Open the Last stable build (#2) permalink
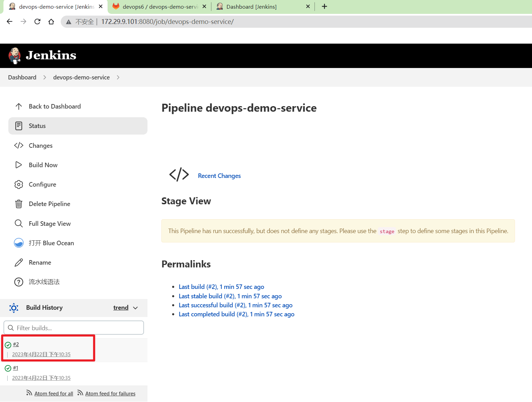Viewport: 532px width, 402px height. [x=230, y=296]
